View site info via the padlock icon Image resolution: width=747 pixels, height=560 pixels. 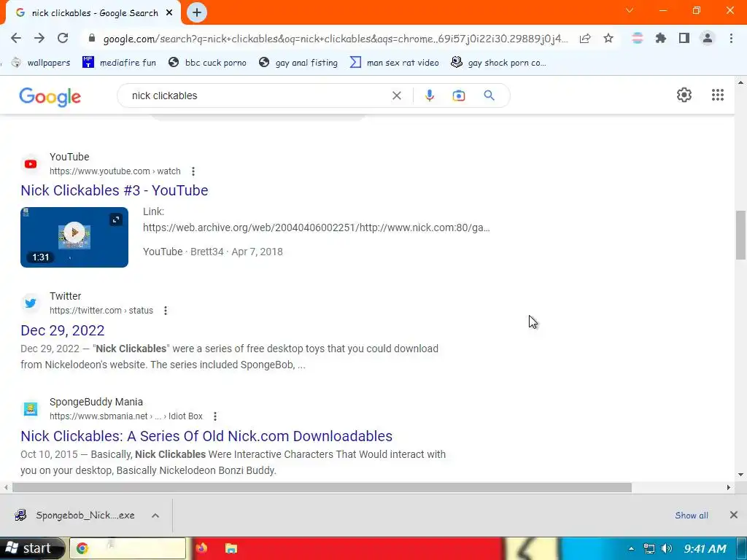point(92,38)
